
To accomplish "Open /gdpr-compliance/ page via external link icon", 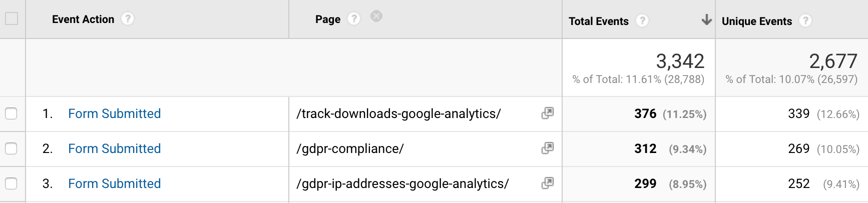I will tap(548, 148).
